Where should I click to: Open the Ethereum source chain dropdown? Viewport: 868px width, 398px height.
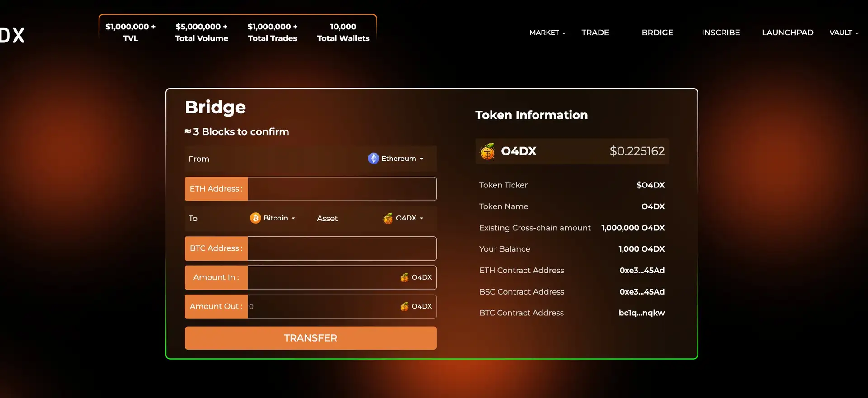click(x=397, y=159)
